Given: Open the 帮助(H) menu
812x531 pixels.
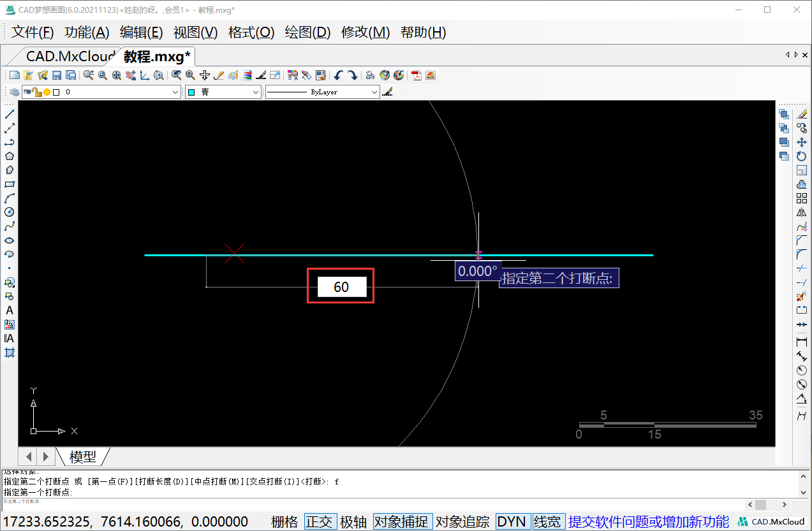Looking at the screenshot, I should [424, 33].
